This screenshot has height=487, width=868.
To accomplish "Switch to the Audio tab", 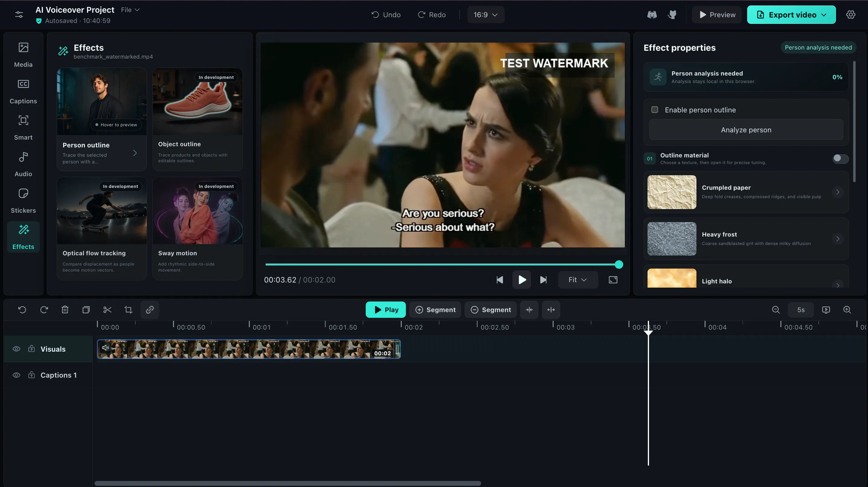I will click(23, 164).
